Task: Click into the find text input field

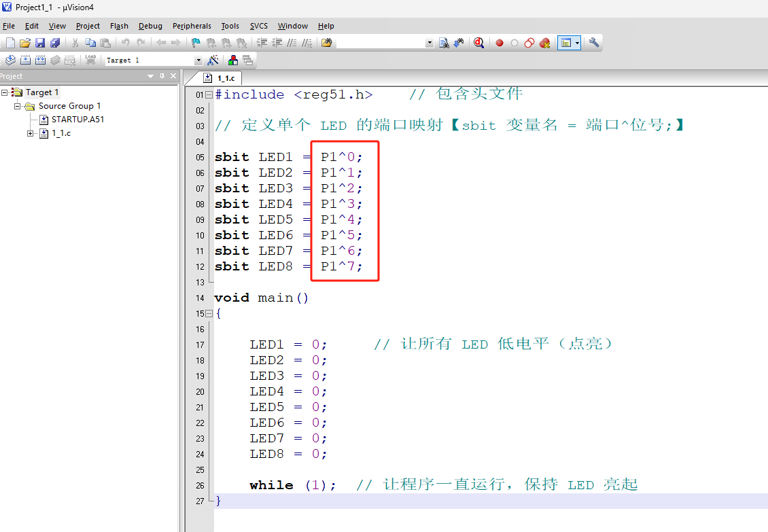Action: 381,43
